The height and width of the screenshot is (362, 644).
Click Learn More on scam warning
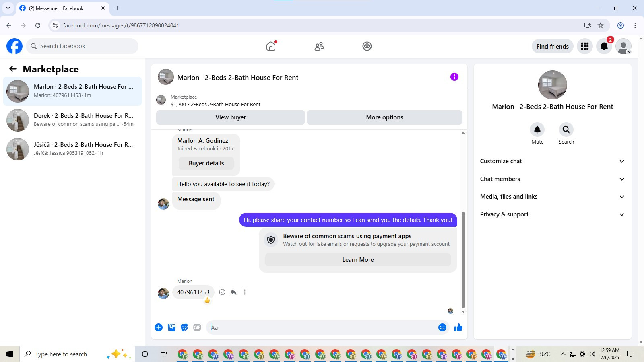(x=358, y=260)
